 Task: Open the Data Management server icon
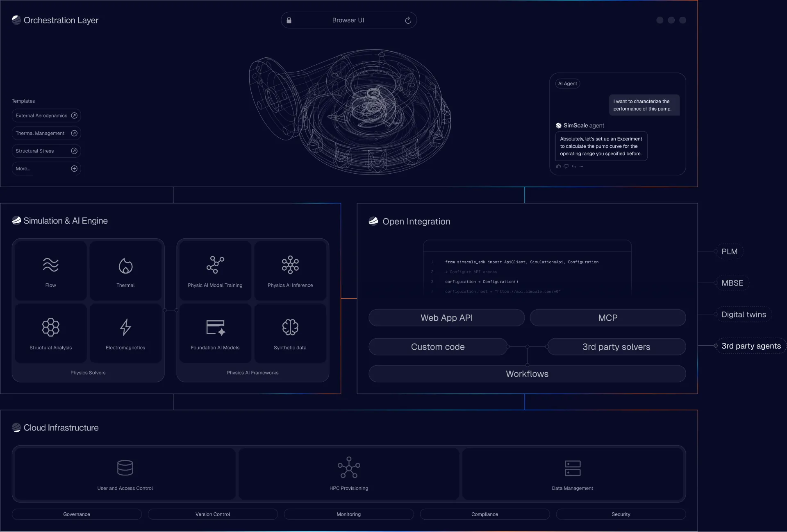click(573, 468)
